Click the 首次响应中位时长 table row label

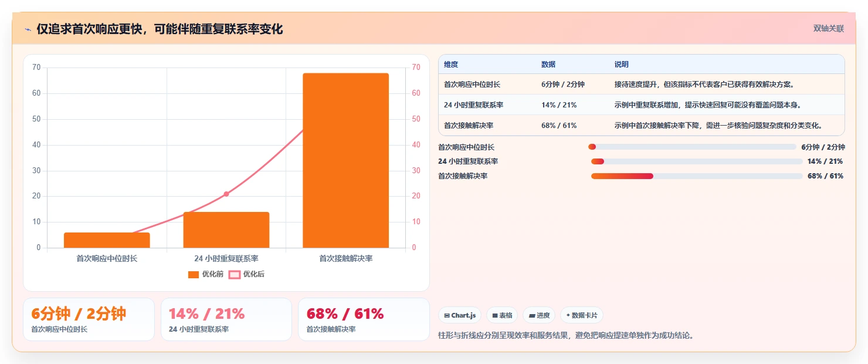(x=472, y=84)
